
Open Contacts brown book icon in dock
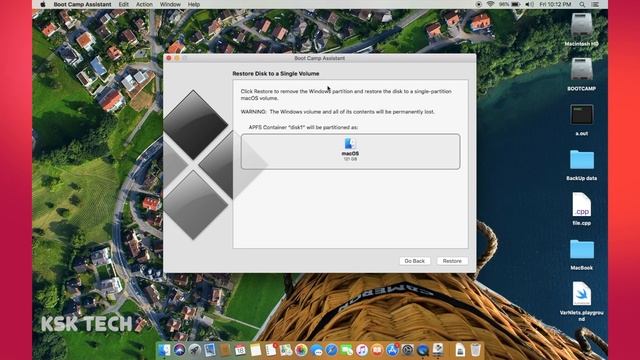pyautogui.click(x=225, y=350)
